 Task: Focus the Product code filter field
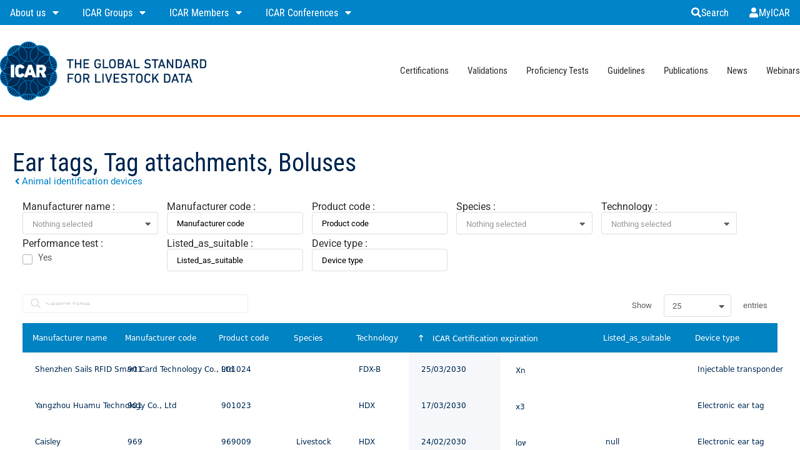pos(380,223)
